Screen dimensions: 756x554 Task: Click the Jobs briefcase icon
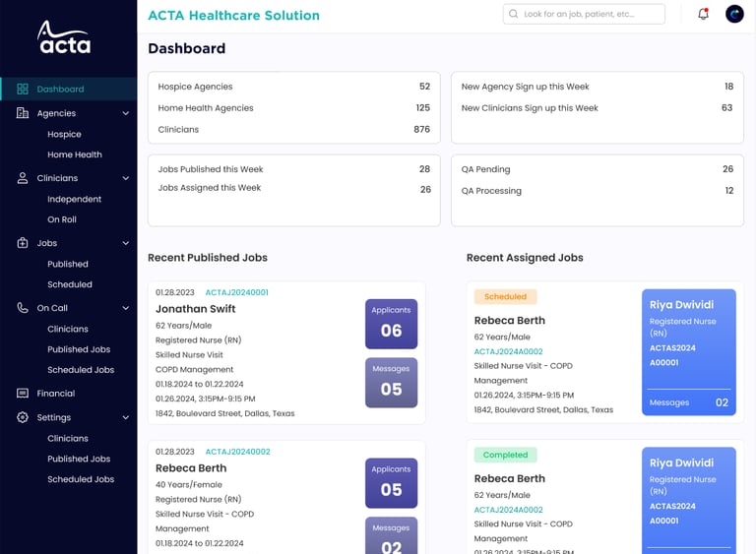point(23,243)
